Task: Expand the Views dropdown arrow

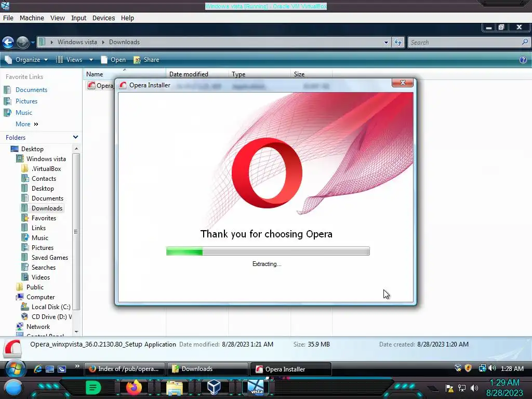Action: tap(91, 60)
